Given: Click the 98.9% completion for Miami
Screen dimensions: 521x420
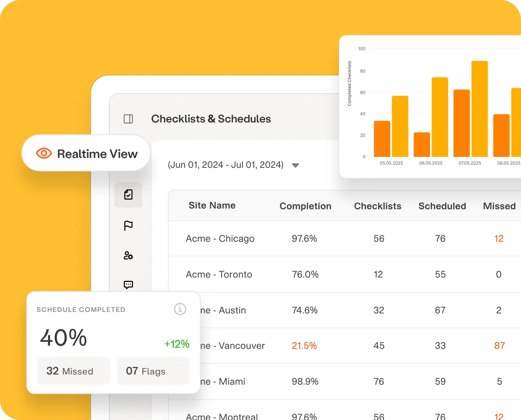Looking at the screenshot, I should (305, 382).
